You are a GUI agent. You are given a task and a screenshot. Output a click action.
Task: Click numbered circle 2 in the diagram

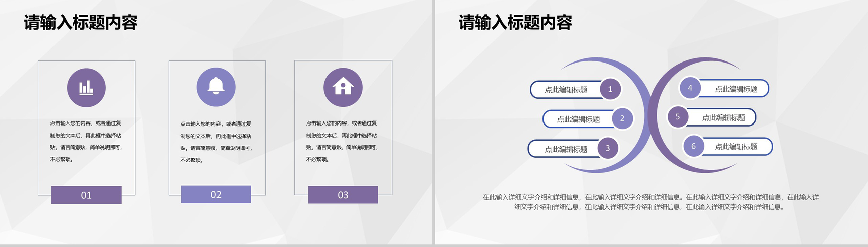click(622, 118)
